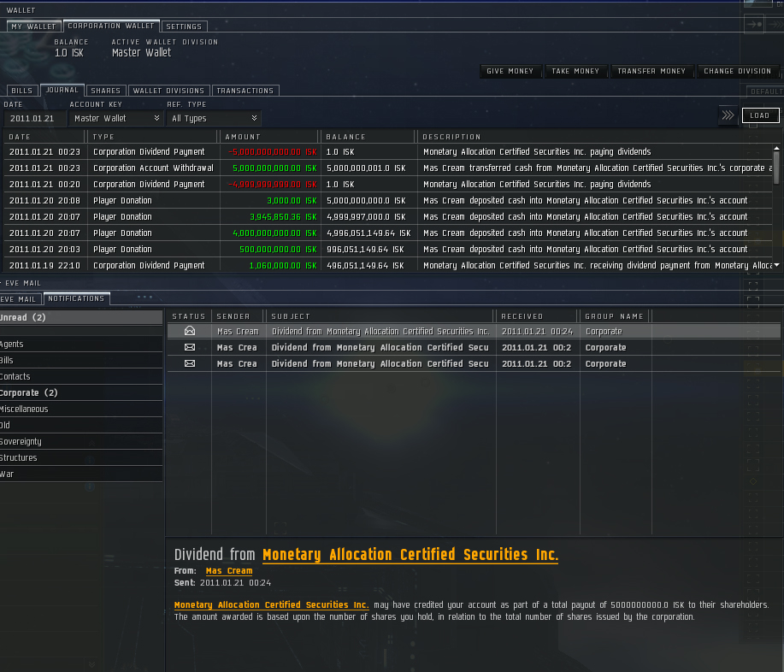This screenshot has height=672, width=784.
Task: Select the 1,060,000.00 ISK dividend amount
Action: (x=283, y=266)
